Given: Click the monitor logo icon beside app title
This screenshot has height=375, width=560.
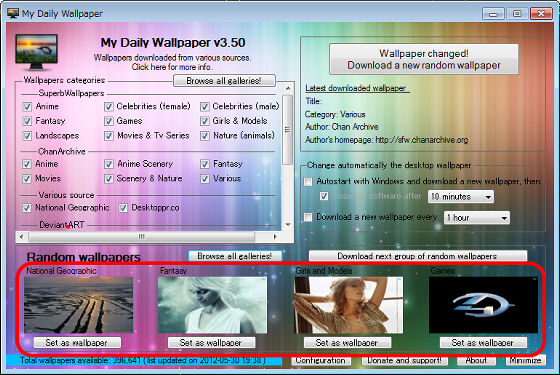Looking at the screenshot, I should 36,52.
